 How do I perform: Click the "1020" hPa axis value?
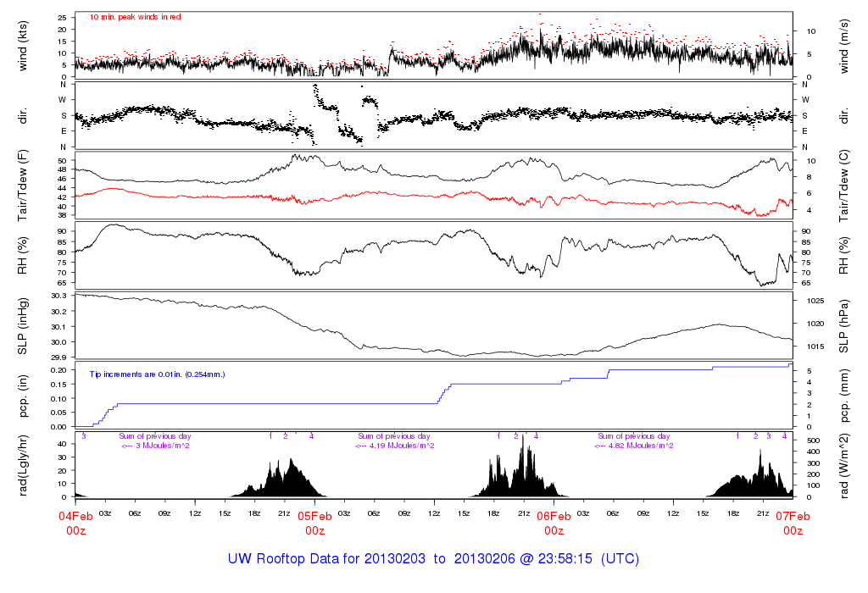[x=815, y=324]
